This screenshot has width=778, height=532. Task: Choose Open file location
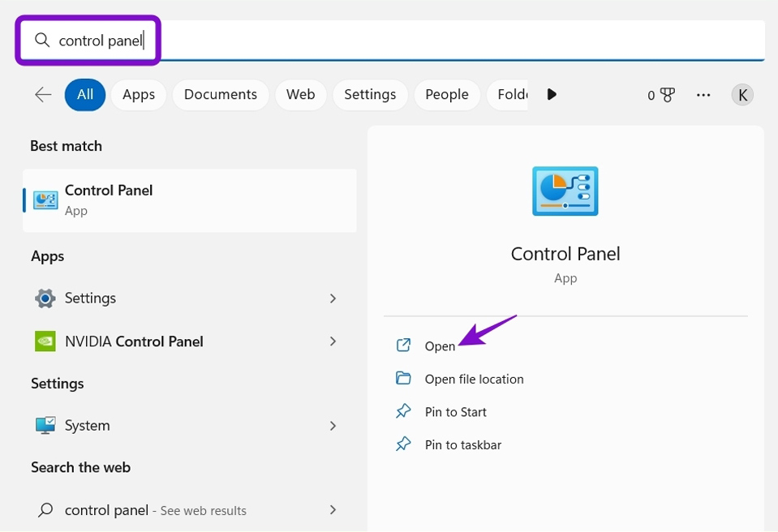click(474, 379)
